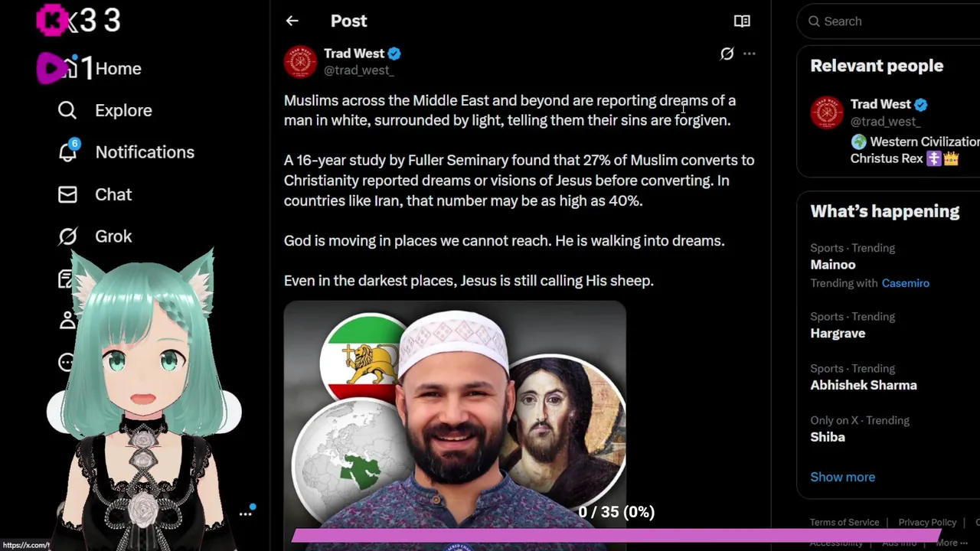Click the Terms of Service link
980x551 pixels.
pos(844,522)
